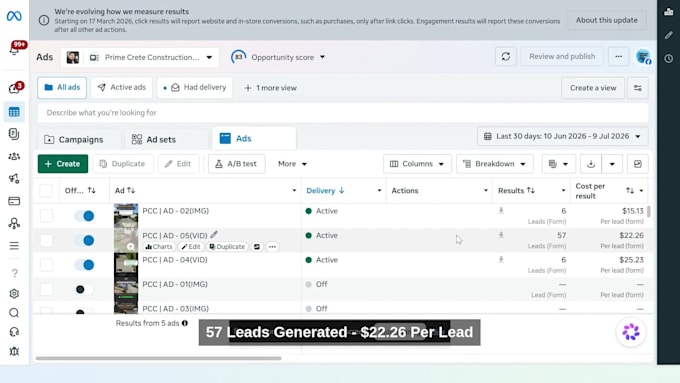The height and width of the screenshot is (383, 680).
Task: Open the Delivery column options arrow
Action: point(379,190)
